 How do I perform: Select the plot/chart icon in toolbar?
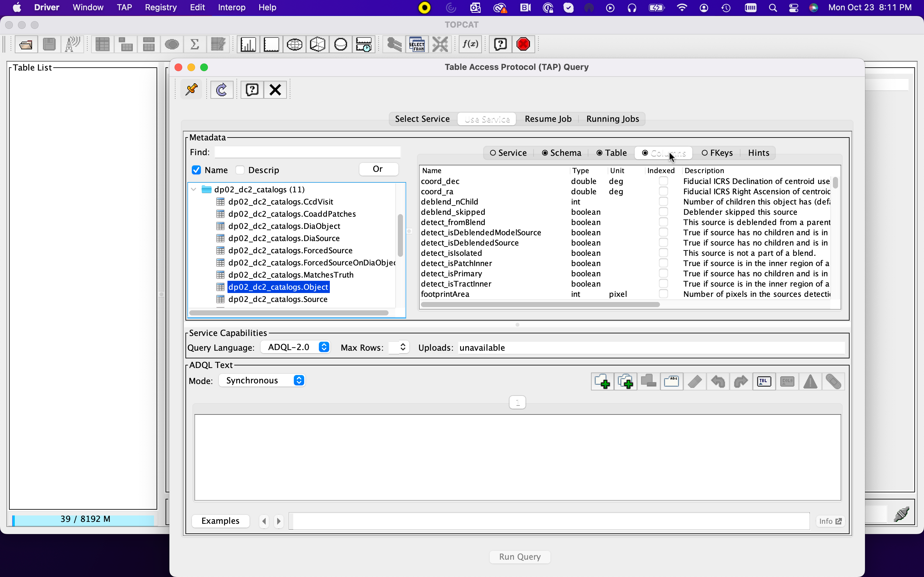click(x=247, y=45)
